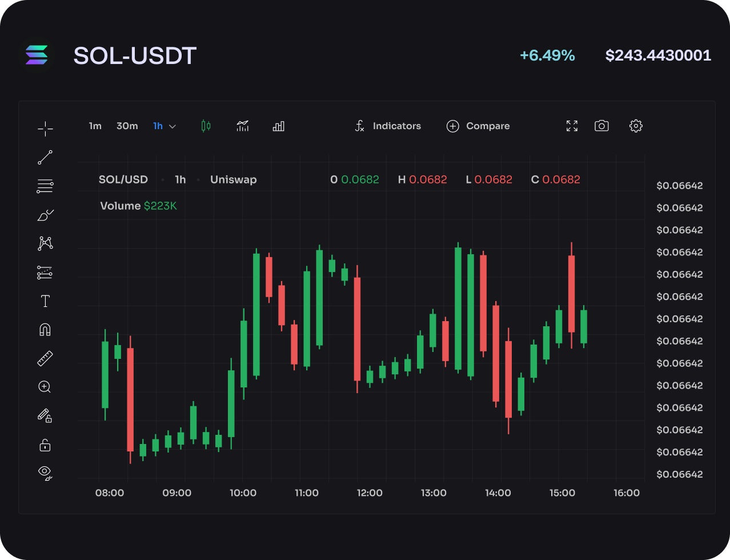
Task: Open the Indicators panel
Action: pos(388,126)
